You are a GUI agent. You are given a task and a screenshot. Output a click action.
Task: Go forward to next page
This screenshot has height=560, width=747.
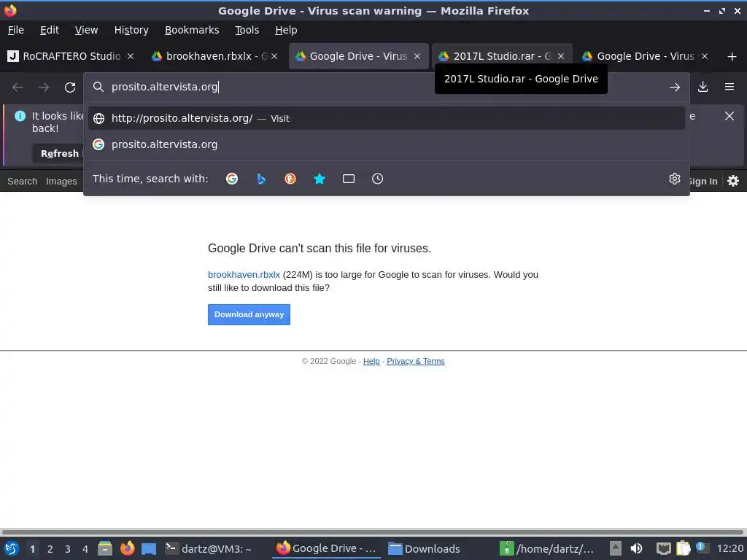click(44, 87)
